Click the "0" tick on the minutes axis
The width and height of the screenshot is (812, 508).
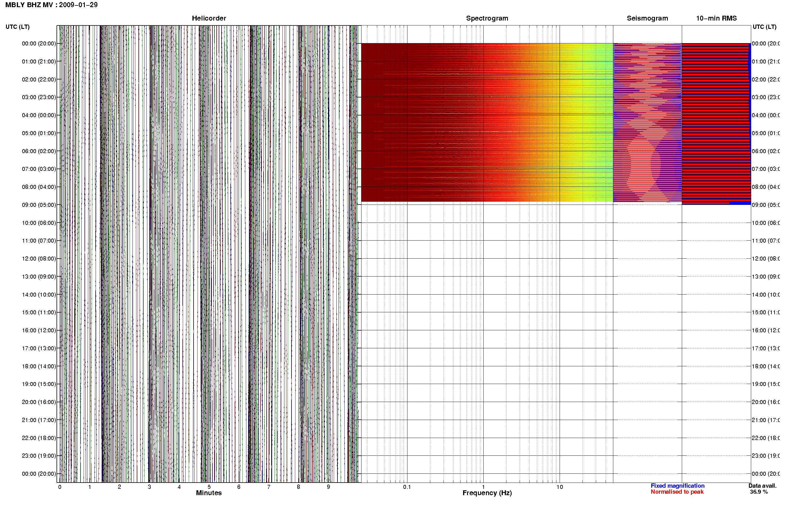point(60,487)
